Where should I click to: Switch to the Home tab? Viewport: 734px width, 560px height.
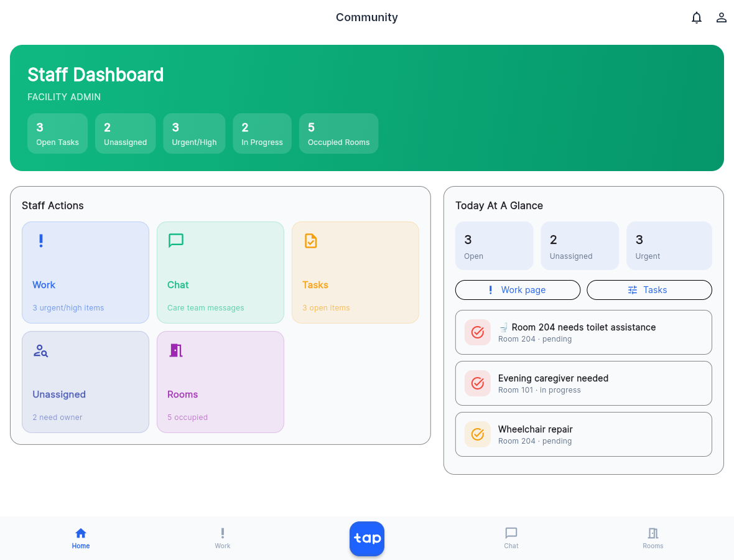tap(80, 538)
